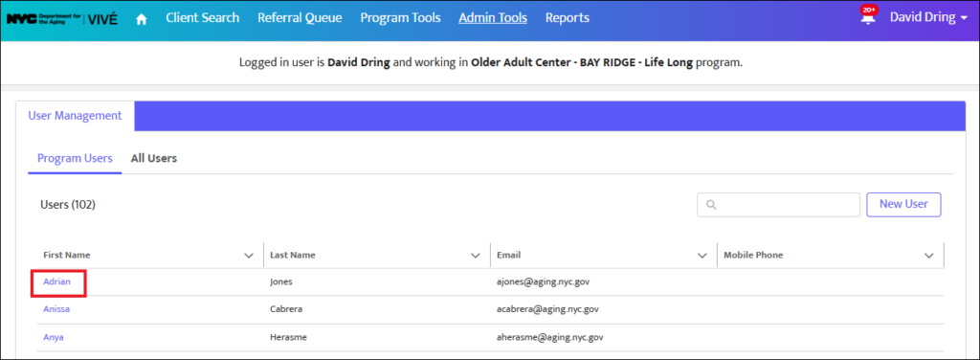980x360 pixels.
Task: Click the aherasme@aging.nyc.gov email
Action: (550, 337)
